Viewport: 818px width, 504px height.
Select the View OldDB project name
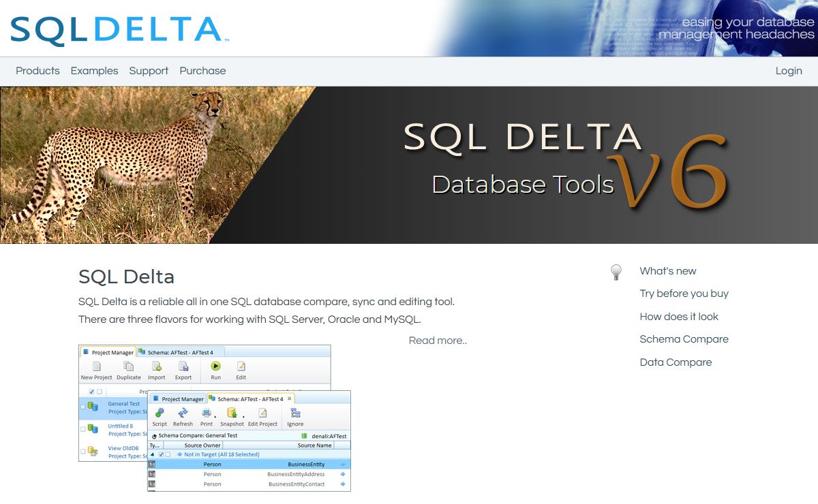click(123, 448)
